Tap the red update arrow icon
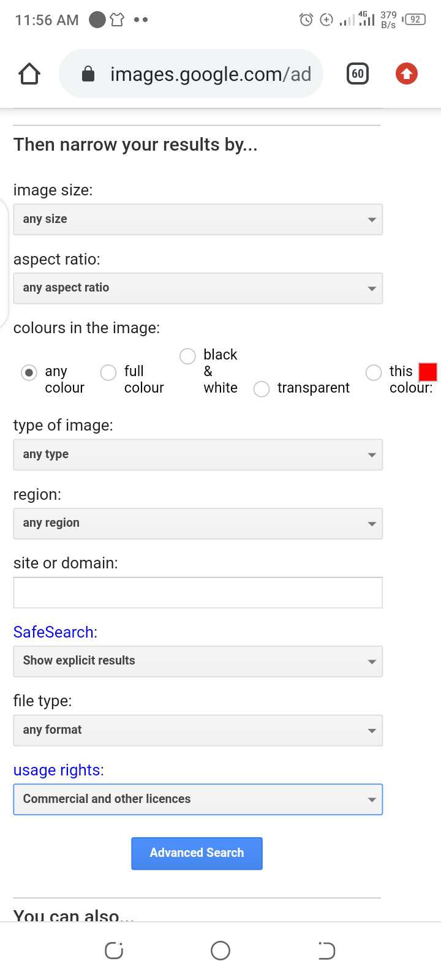Screen dimensions: 441x980 click(406, 74)
